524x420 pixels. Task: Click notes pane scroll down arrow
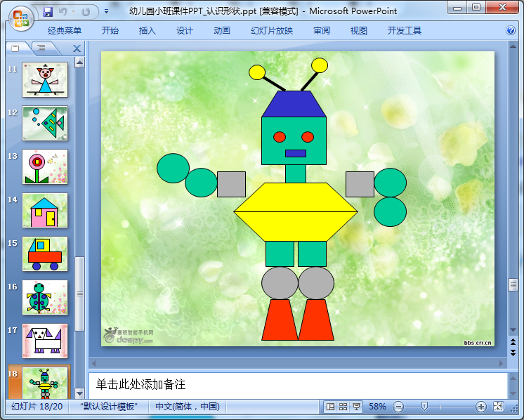click(x=513, y=393)
